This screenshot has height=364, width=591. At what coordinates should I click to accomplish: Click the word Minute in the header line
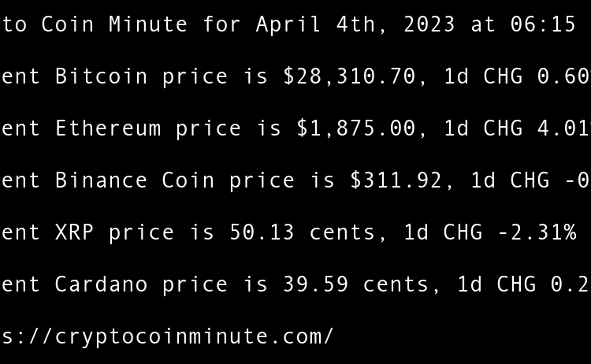pos(148,24)
